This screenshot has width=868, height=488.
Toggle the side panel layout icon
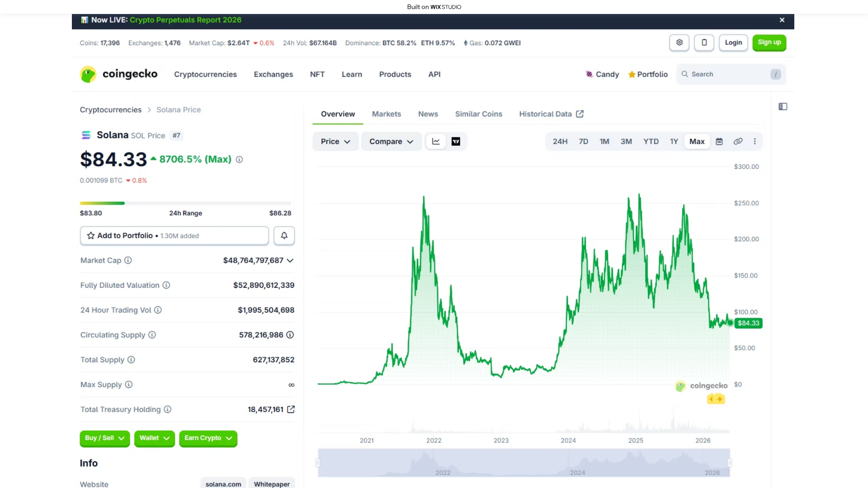click(x=783, y=107)
